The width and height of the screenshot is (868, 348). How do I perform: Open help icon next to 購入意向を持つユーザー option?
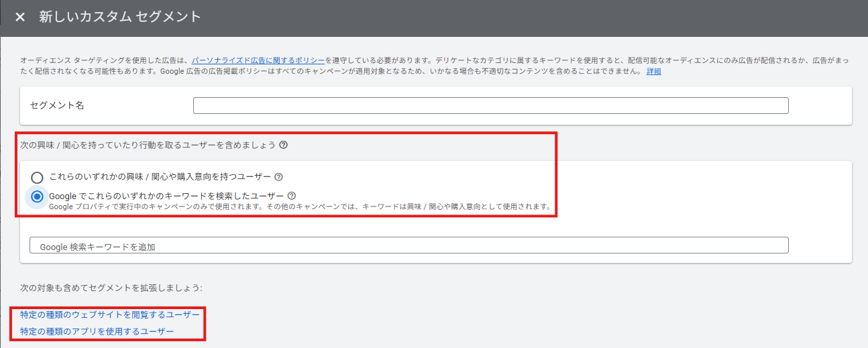(278, 178)
